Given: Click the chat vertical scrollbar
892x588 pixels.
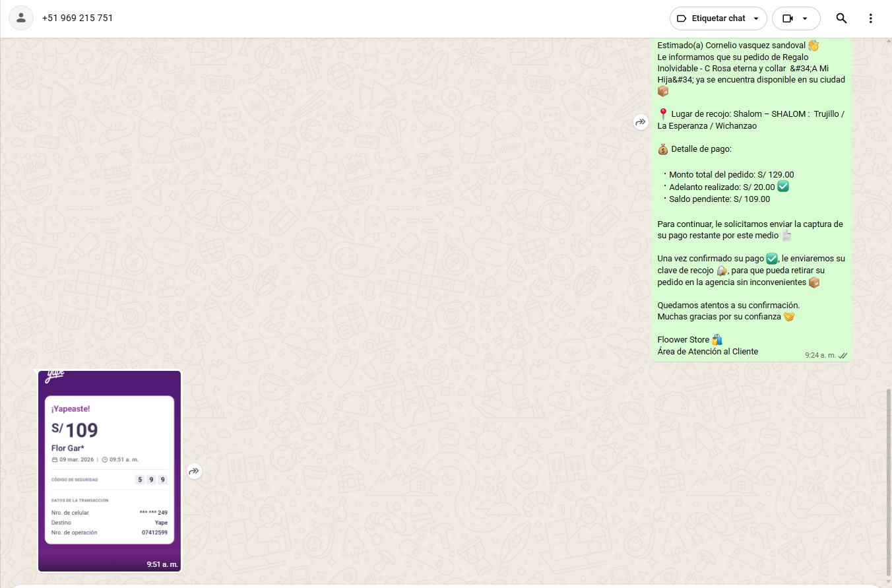Looking at the screenshot, I should [x=888, y=482].
